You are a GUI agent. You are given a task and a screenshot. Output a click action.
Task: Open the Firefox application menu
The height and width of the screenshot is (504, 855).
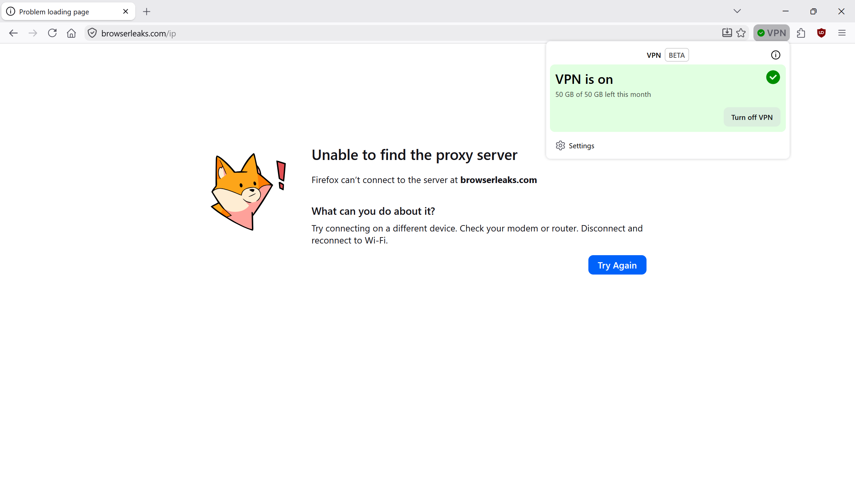point(842,33)
